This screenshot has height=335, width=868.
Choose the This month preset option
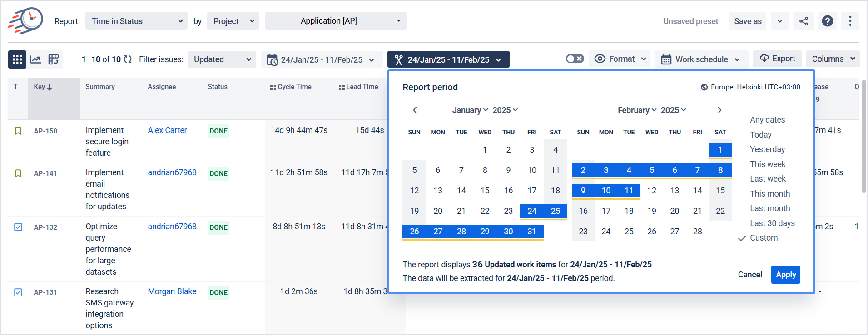pos(770,194)
